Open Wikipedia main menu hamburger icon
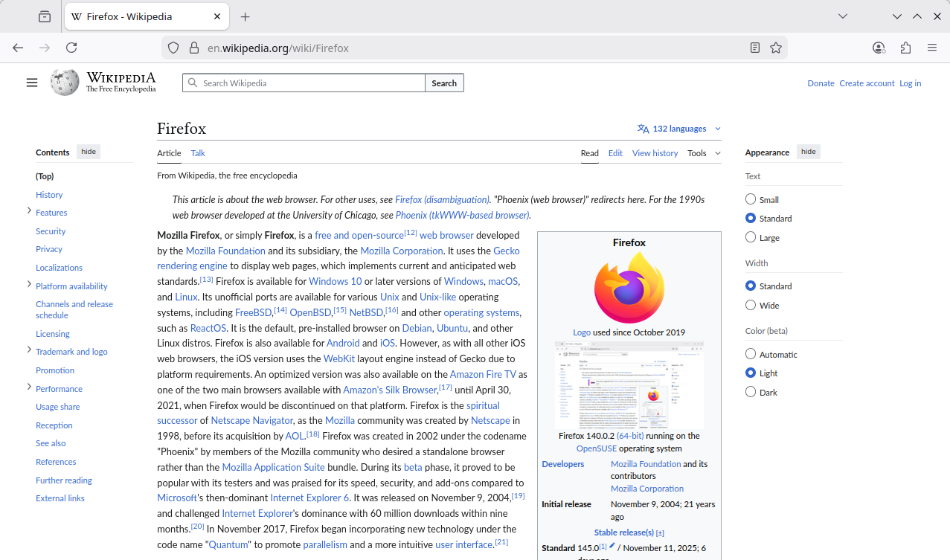 click(x=32, y=83)
